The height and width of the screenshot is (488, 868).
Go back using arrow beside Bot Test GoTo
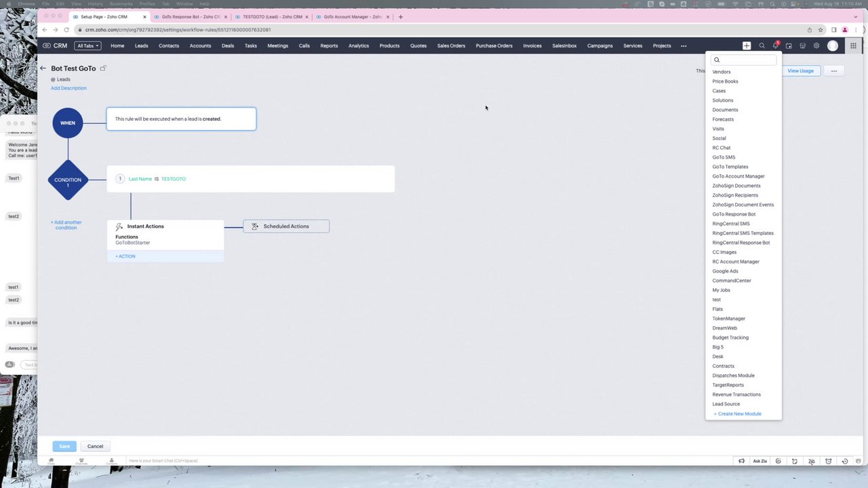click(x=43, y=68)
